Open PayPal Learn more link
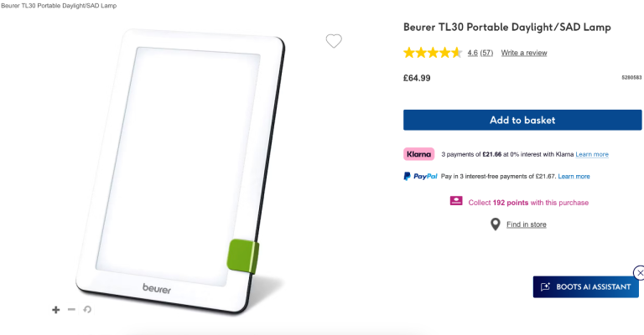This screenshot has height=335, width=644. 574,177
